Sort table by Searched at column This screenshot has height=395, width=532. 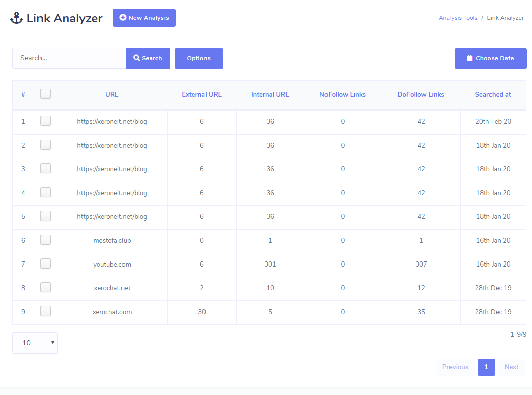493,94
